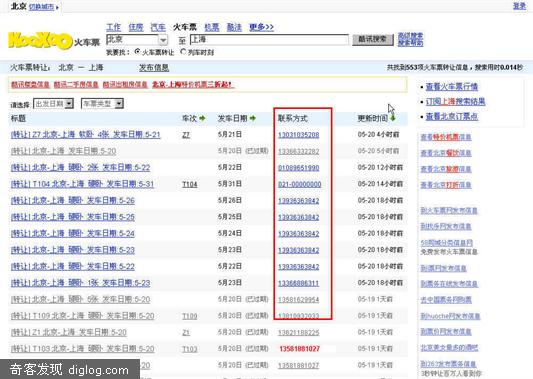The height and width of the screenshot is (379, 533).
Task: Select the 列车时刻 radio button
Action: (184, 52)
